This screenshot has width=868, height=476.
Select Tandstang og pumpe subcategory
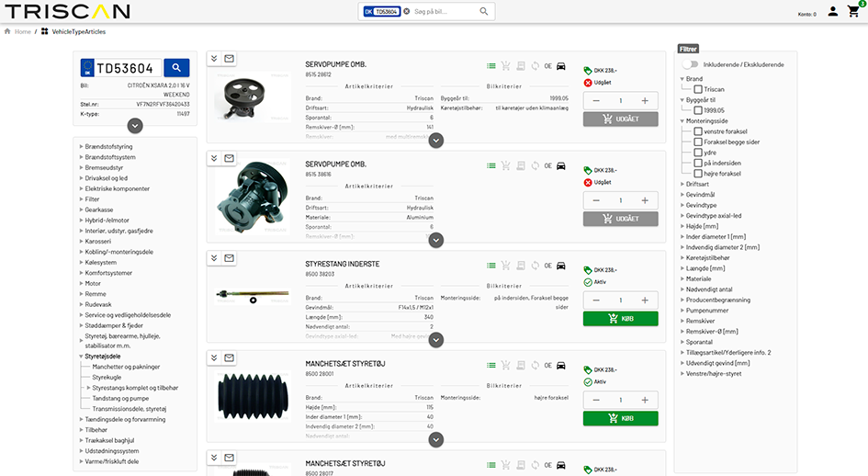click(120, 399)
